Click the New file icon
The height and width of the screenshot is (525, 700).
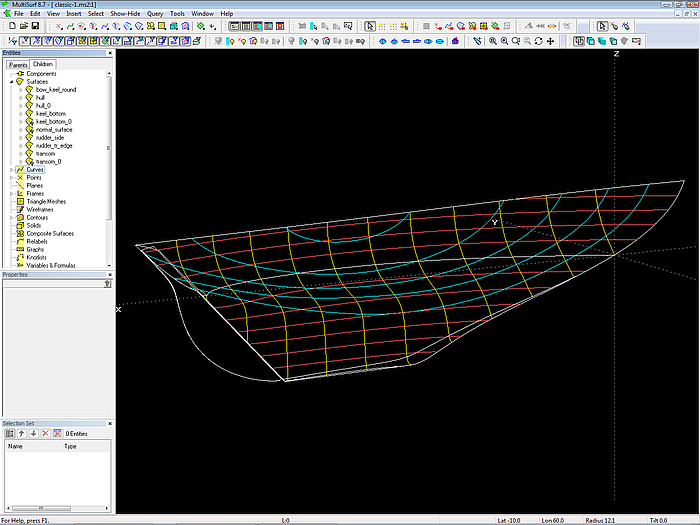coord(10,26)
